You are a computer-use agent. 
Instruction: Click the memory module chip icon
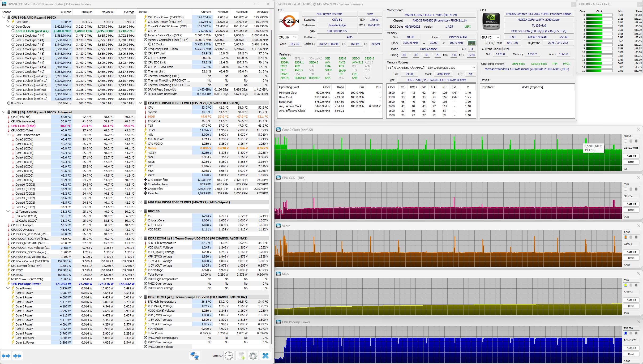coord(471,43)
